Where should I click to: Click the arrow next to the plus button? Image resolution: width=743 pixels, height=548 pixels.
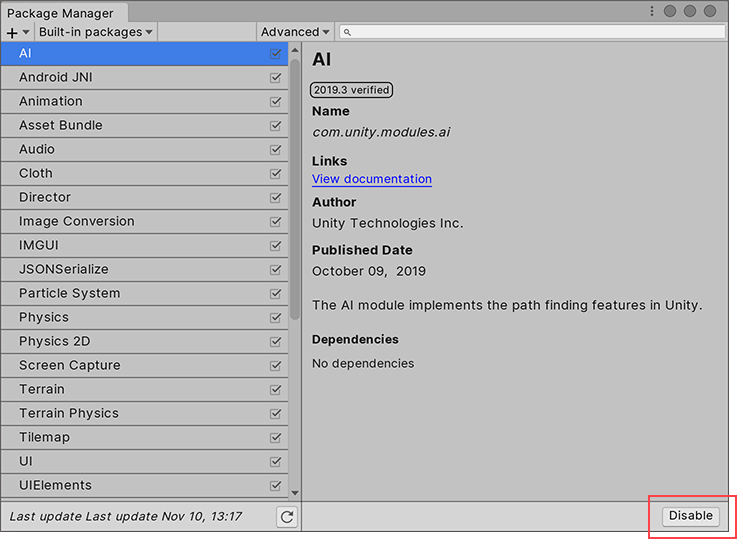[26, 32]
